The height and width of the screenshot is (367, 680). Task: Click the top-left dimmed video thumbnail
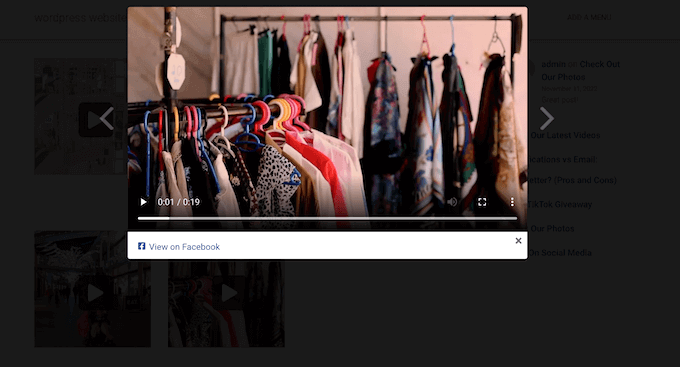(x=80, y=116)
